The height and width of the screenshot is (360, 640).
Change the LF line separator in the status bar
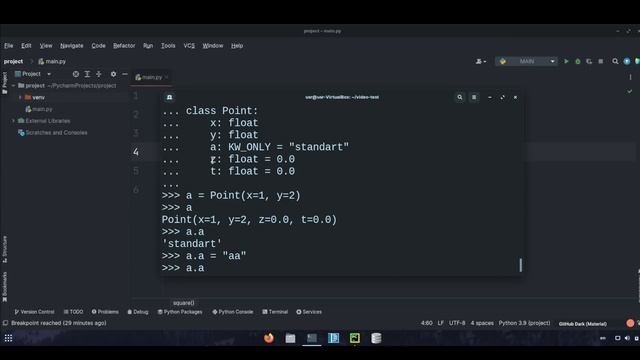click(440, 323)
